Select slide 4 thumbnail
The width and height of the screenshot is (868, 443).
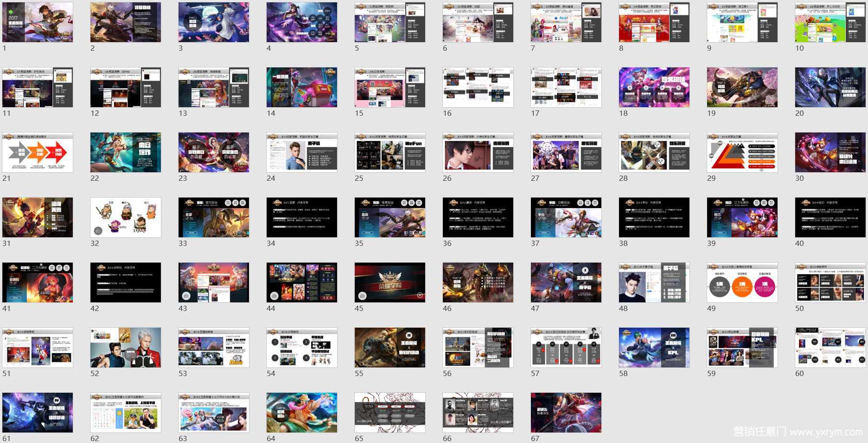(302, 22)
